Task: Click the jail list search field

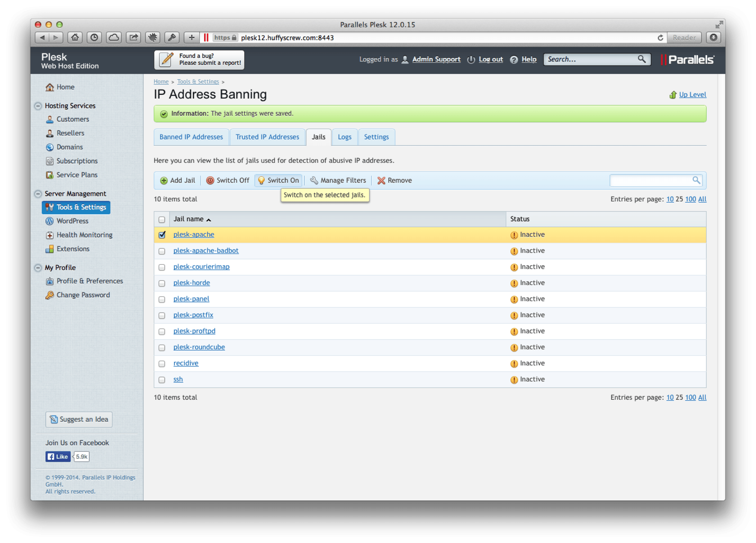Action: [x=650, y=181]
